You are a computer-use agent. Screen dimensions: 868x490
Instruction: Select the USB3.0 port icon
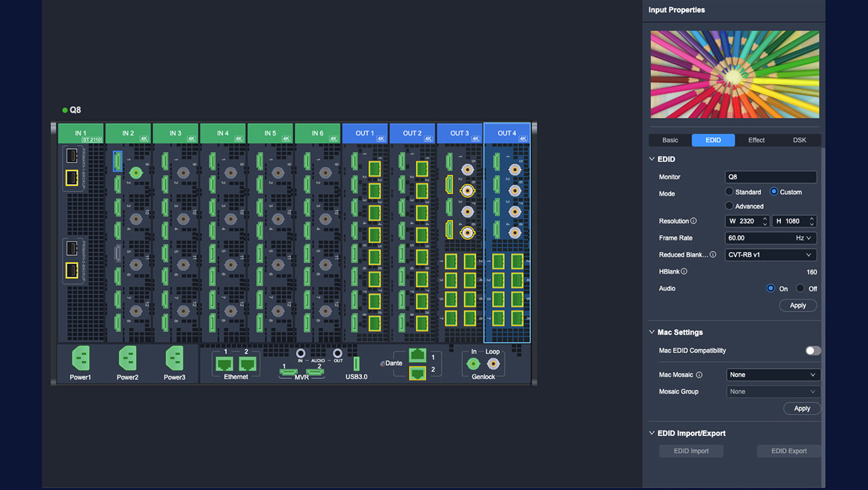click(x=356, y=364)
